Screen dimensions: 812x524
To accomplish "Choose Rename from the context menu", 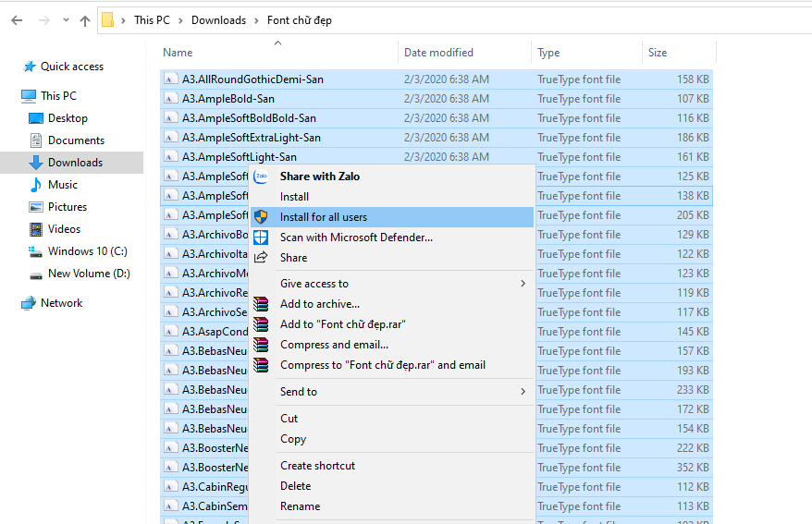I will click(300, 506).
